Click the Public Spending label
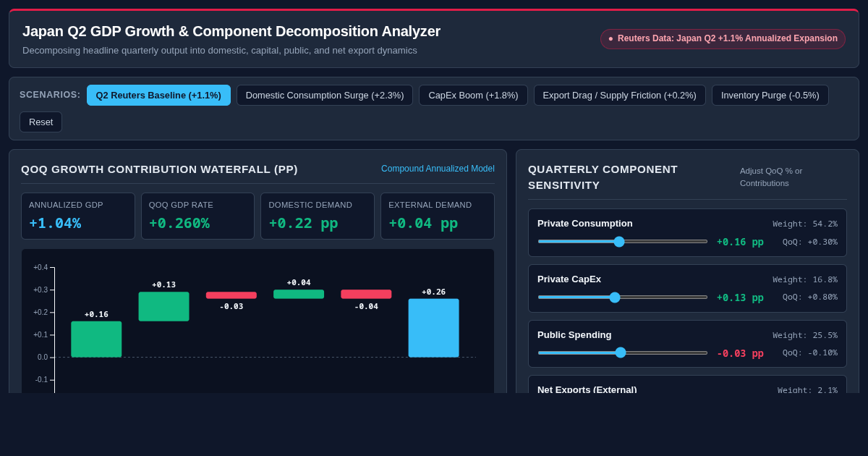868x456 pixels. (574, 334)
